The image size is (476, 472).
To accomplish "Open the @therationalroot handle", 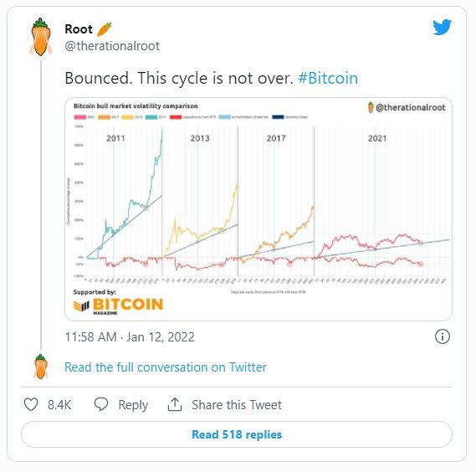I will [112, 46].
